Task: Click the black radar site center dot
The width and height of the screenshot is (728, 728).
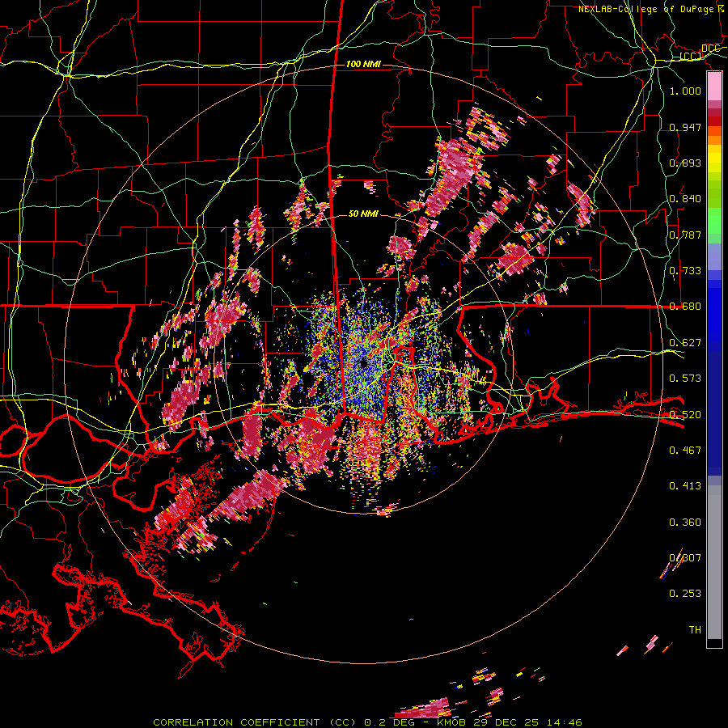Action: (x=365, y=363)
